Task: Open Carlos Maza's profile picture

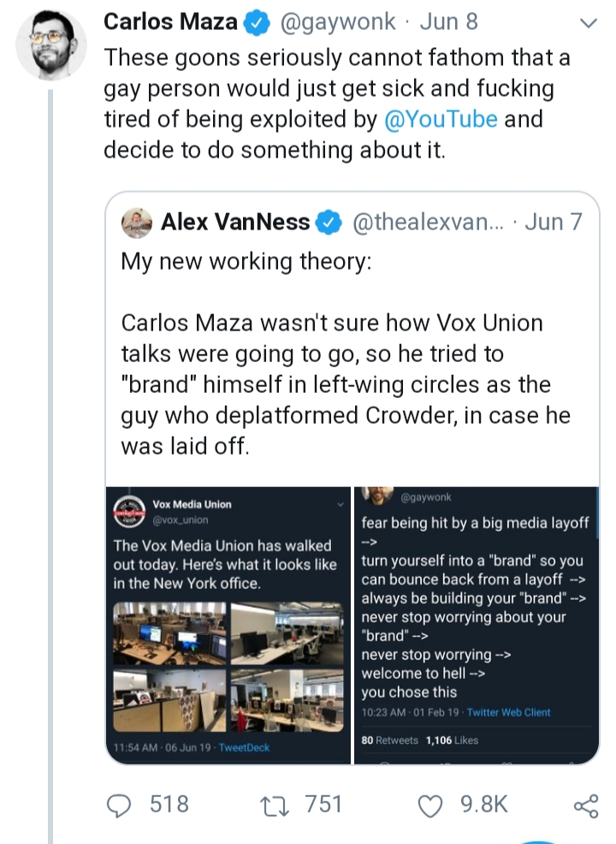Action: 51,45
